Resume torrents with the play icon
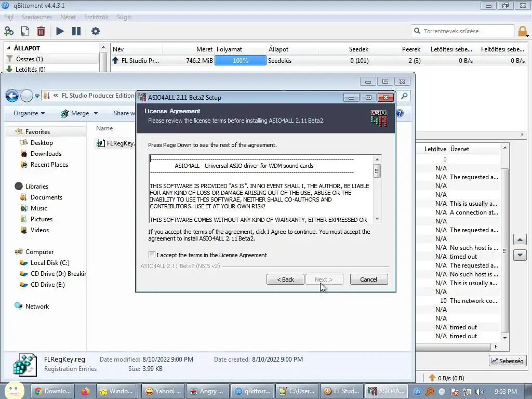Image resolution: width=532 pixels, height=399 pixels. point(60,31)
